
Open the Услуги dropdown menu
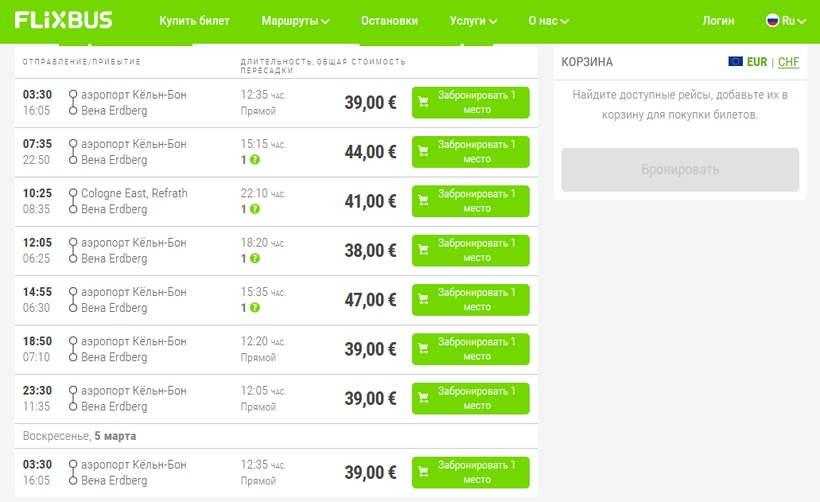473,21
